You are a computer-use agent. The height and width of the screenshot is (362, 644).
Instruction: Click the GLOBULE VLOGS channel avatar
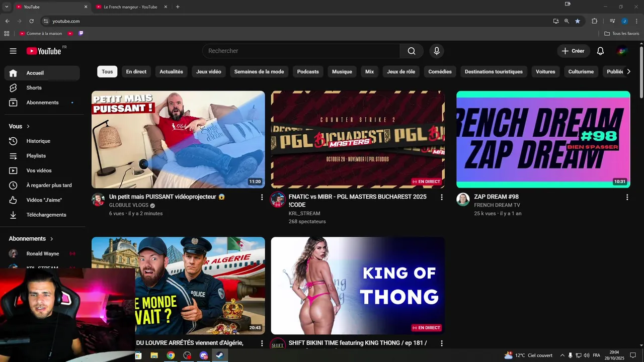pos(98,200)
